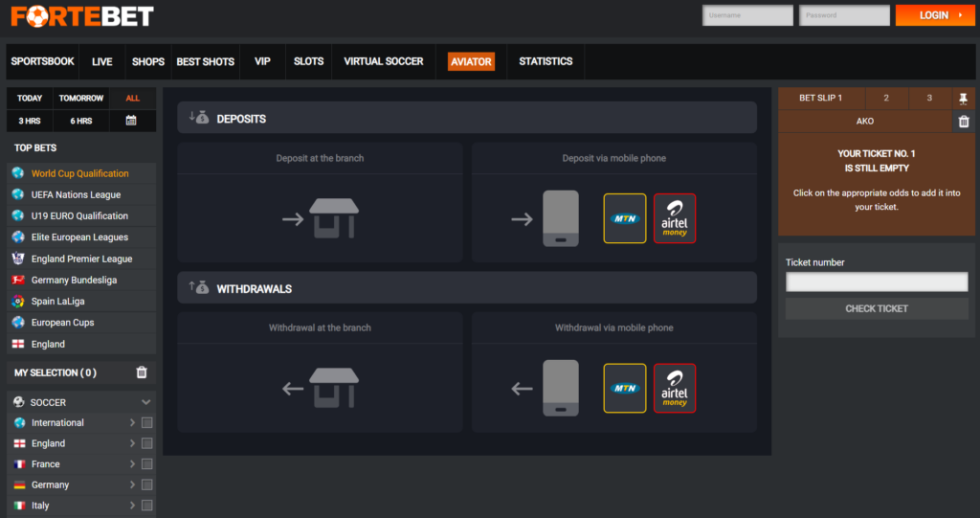Open the SPORTSBOOK menu
This screenshot has width=980, height=518.
(x=42, y=61)
